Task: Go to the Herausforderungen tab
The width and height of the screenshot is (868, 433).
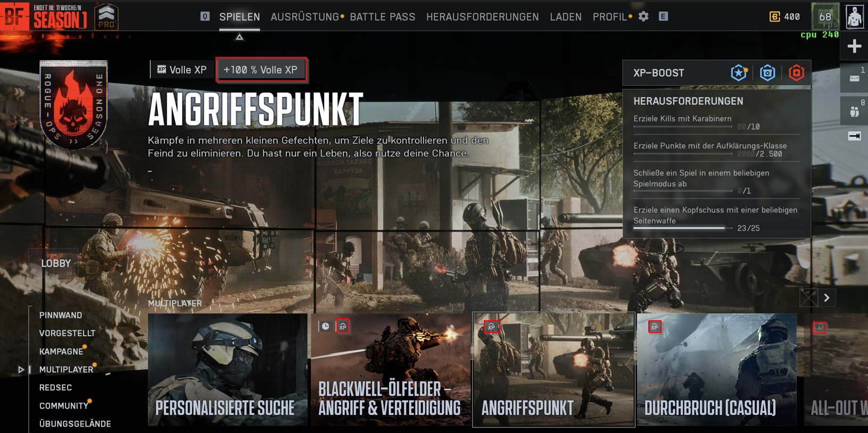Action: (x=482, y=17)
